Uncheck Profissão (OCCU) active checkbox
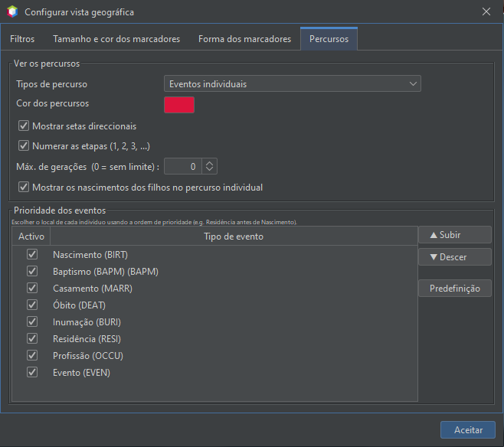 tap(32, 355)
